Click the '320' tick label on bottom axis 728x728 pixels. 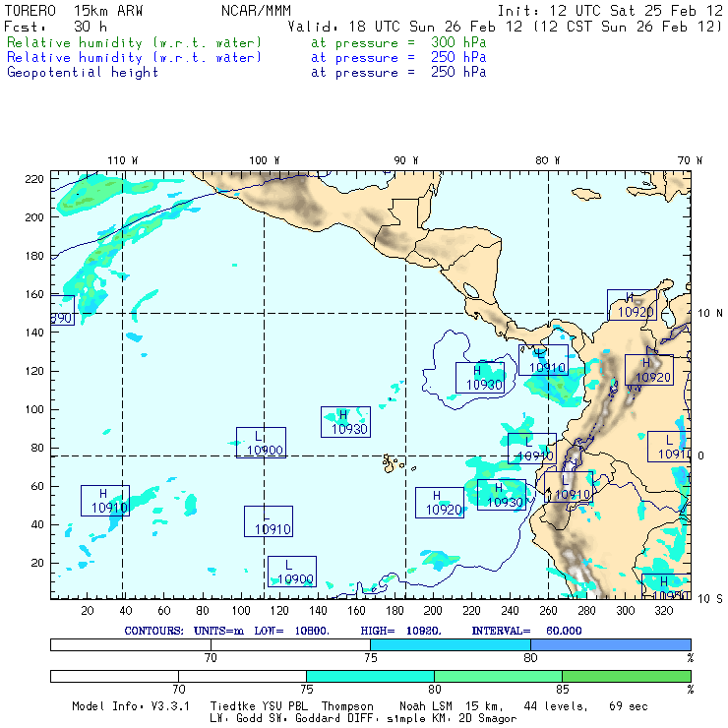[664, 611]
